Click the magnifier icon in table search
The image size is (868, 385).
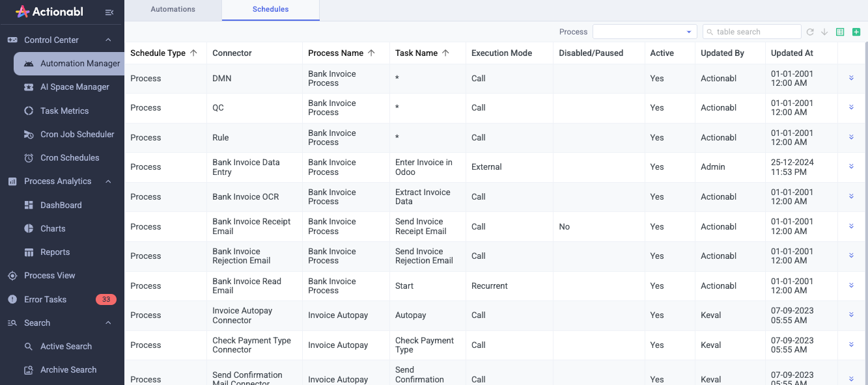710,32
